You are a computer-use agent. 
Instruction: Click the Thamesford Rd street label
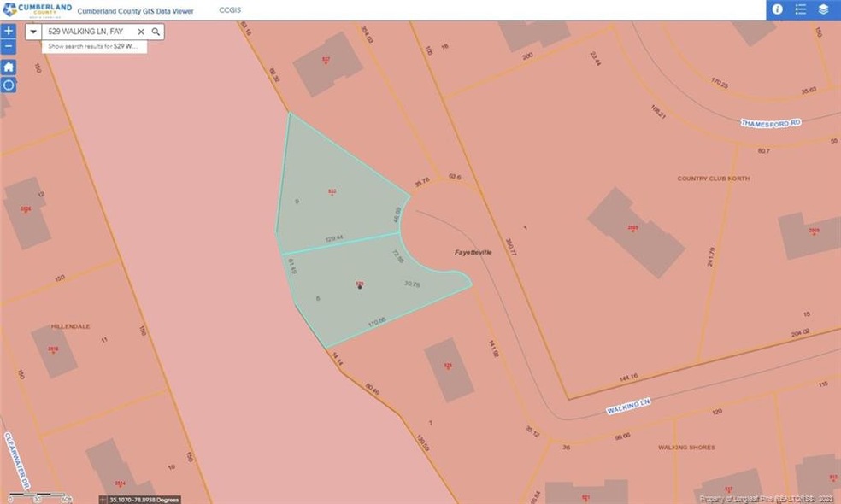(771, 123)
